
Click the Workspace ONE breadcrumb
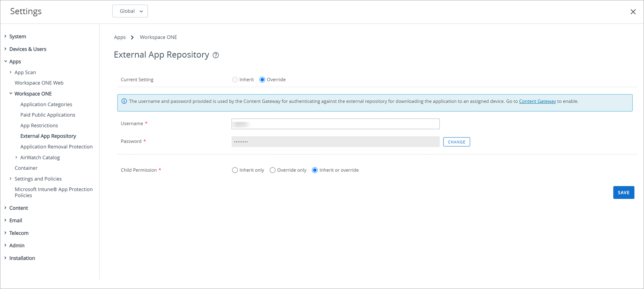158,37
